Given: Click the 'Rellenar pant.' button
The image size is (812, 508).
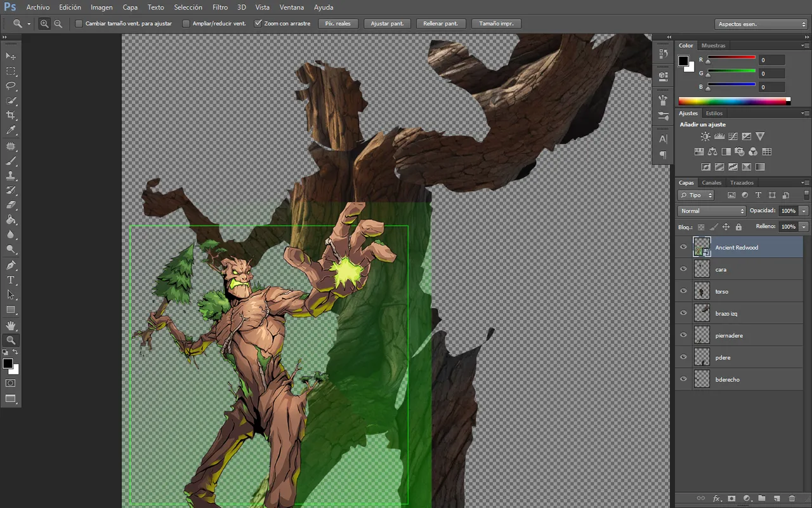Looking at the screenshot, I should pos(441,23).
